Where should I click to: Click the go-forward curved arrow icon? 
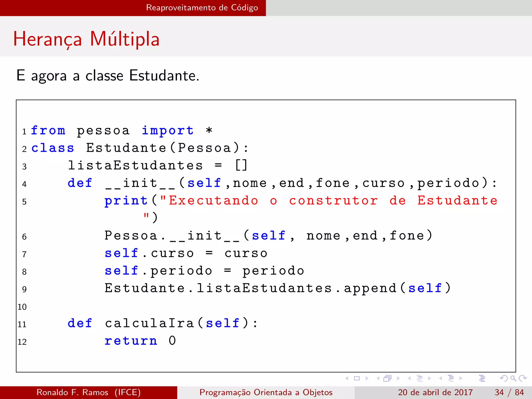point(523,378)
